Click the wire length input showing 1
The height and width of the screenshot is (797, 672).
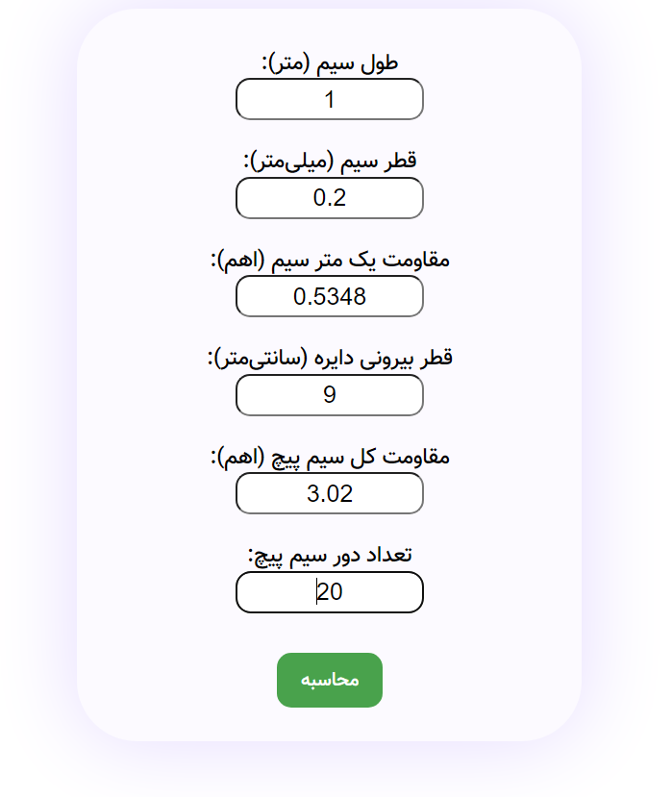[x=330, y=99]
